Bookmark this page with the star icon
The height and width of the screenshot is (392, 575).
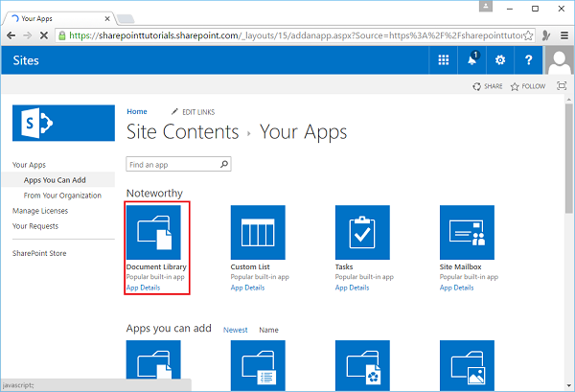[x=525, y=35]
